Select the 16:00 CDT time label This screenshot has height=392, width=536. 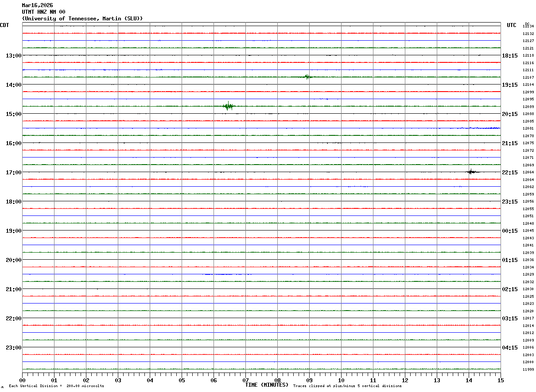[x=13, y=143]
